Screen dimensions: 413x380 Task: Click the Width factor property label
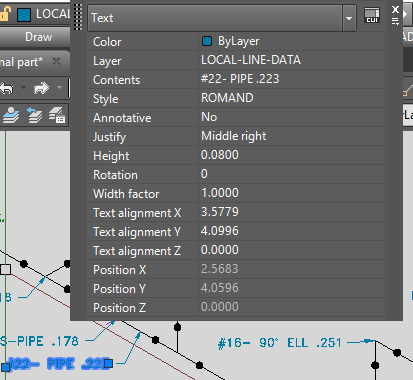(x=126, y=194)
